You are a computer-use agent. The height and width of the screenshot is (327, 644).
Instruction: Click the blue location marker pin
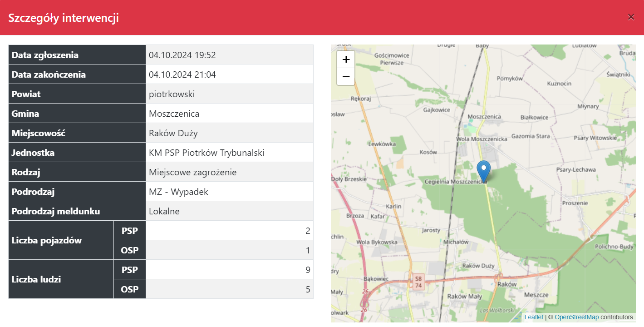coord(484,170)
